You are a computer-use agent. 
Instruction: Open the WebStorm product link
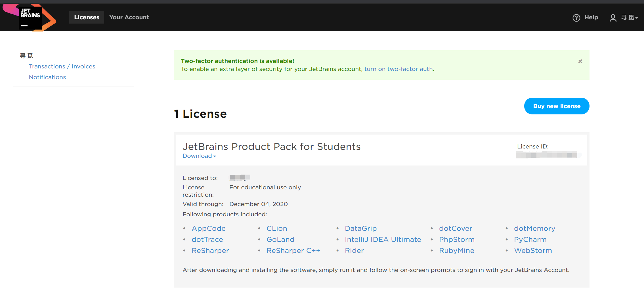tap(533, 251)
